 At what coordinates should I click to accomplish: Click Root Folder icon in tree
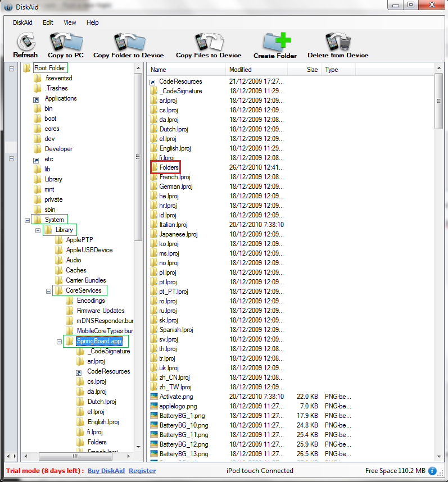click(x=27, y=67)
